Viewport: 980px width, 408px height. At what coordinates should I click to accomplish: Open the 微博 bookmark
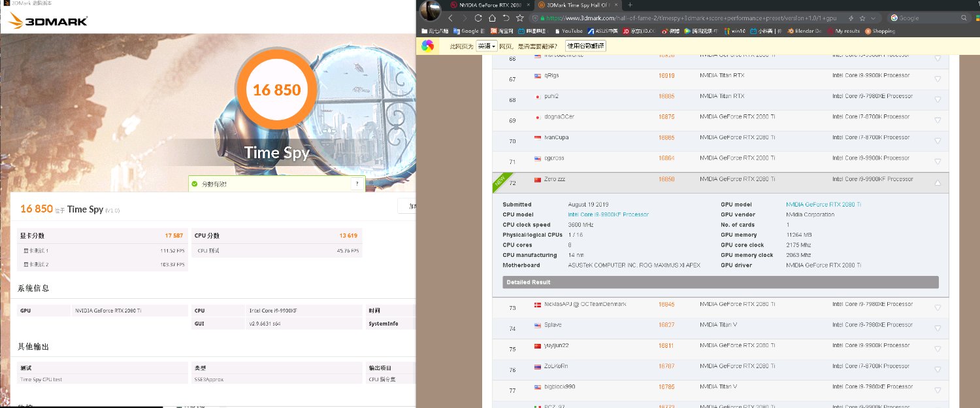[x=671, y=31]
